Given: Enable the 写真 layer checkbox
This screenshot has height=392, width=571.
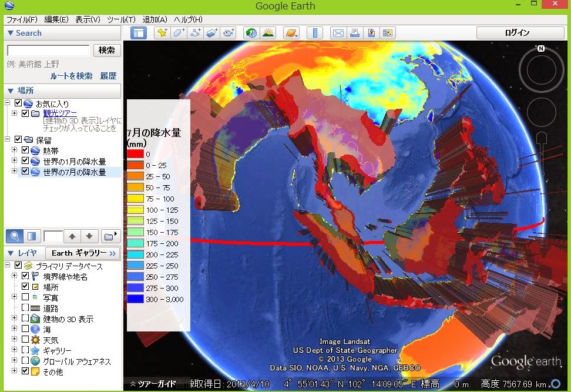Looking at the screenshot, I should click(x=25, y=297).
